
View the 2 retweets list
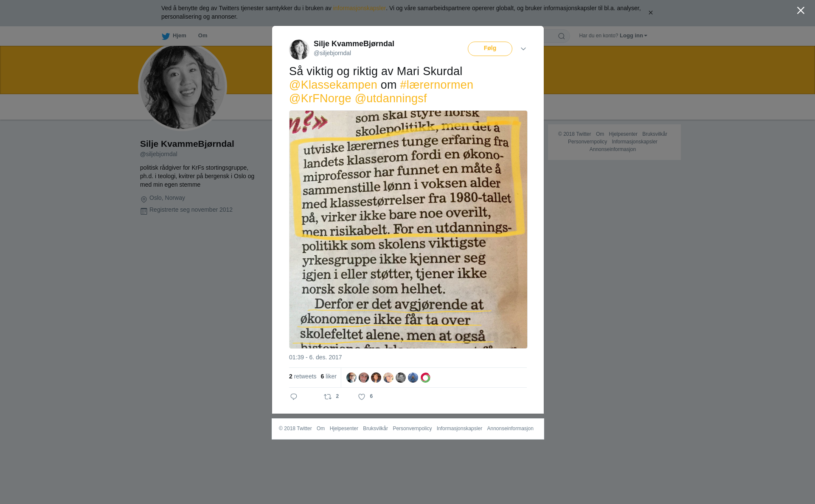(303, 376)
